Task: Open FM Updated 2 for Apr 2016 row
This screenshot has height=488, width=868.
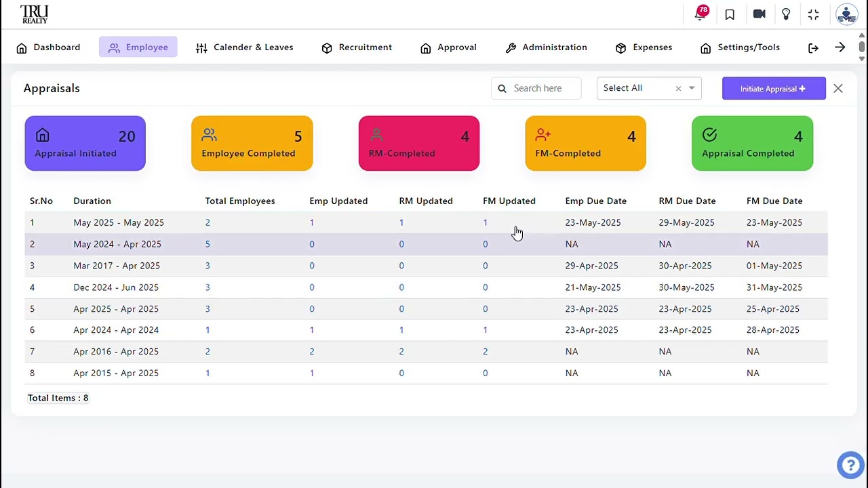Action: [485, 352]
